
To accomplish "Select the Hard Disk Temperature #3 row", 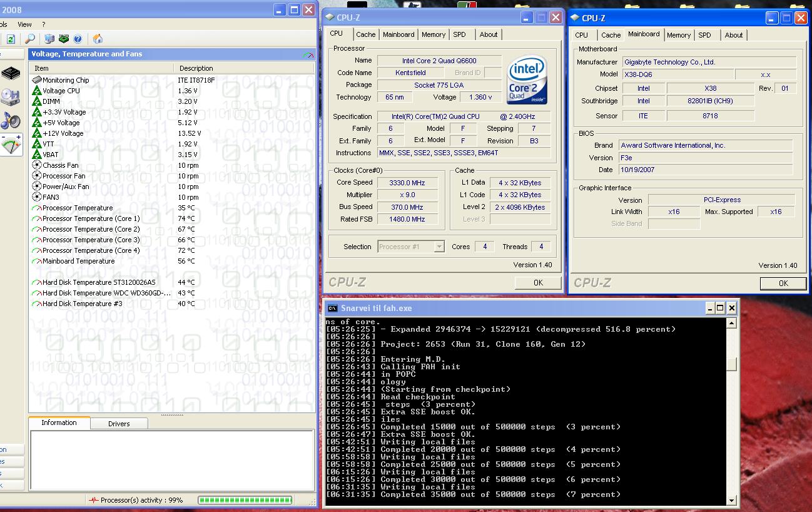I will pos(172,304).
